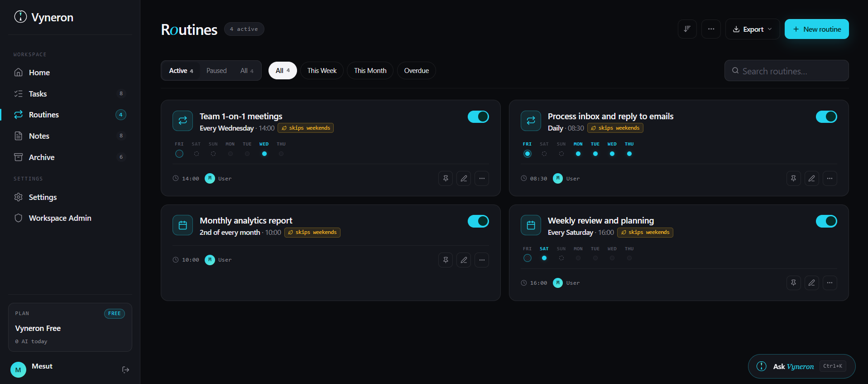This screenshot has height=384, width=868.
Task: Select the Routines sidebar item
Action: pos(70,115)
